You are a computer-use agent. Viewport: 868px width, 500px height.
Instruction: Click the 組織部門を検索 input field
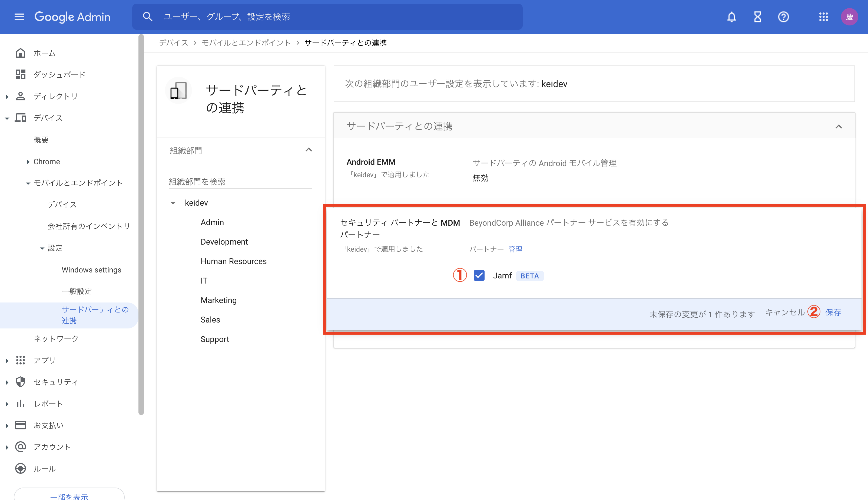pyautogui.click(x=240, y=182)
